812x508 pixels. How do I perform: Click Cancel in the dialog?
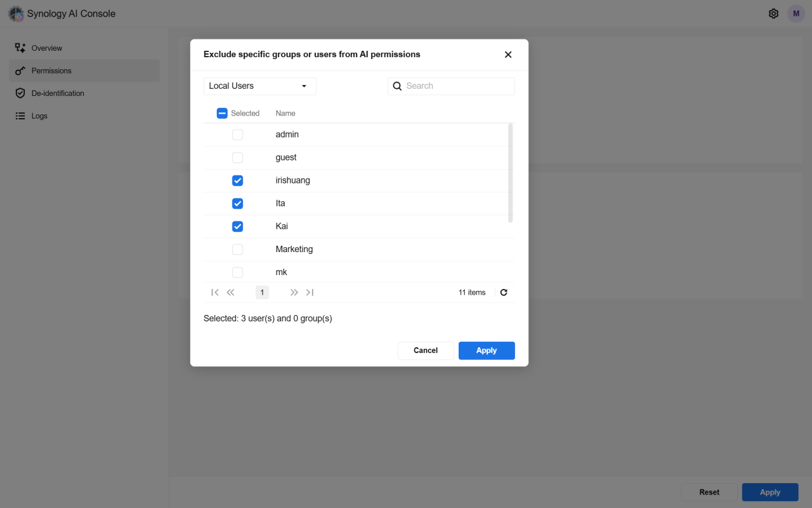coord(425,351)
